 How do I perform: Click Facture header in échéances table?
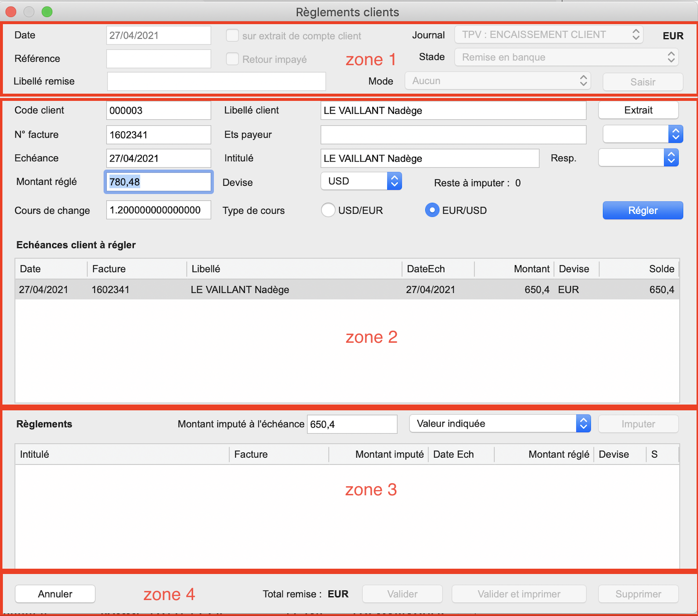click(x=137, y=269)
